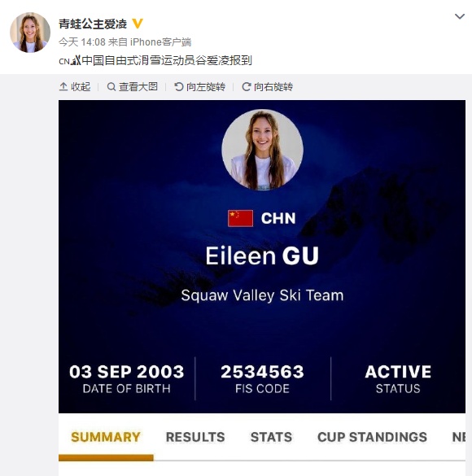Collapse the image with 收起
The image size is (472, 476).
pyautogui.click(x=75, y=87)
